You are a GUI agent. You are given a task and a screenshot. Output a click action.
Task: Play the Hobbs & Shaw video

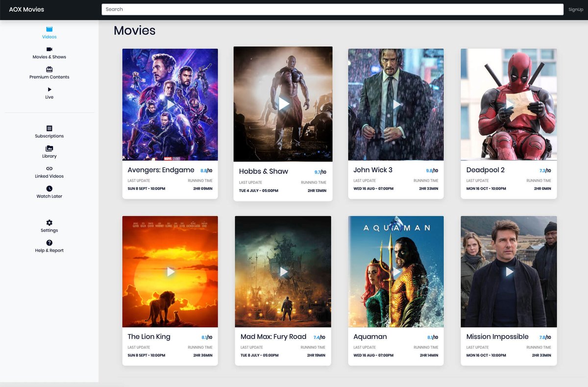point(283,104)
